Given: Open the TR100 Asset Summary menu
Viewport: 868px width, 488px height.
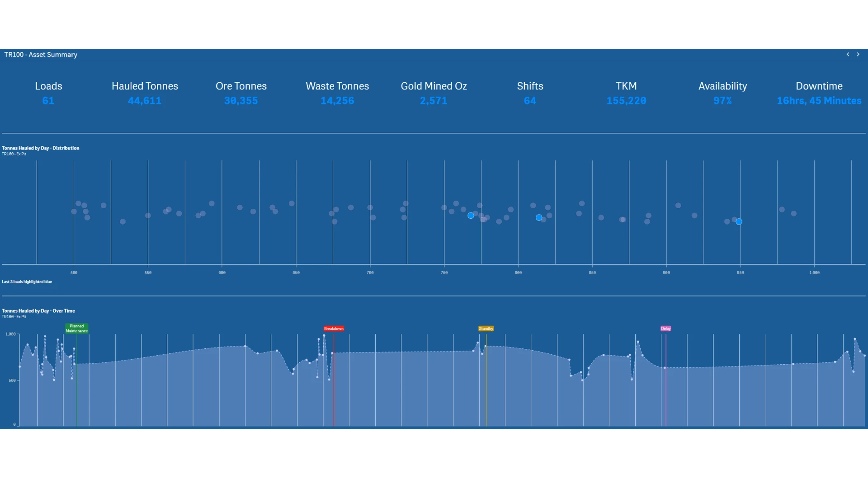Looking at the screenshot, I should tap(41, 55).
